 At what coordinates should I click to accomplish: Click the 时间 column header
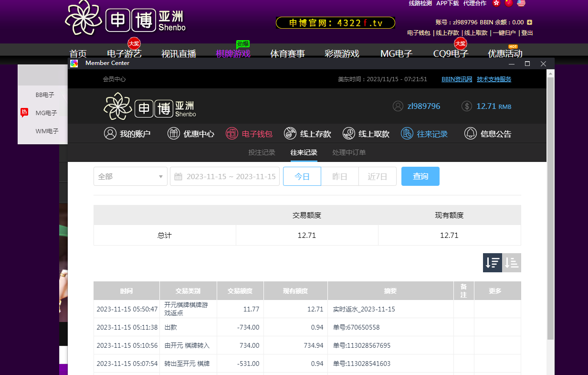pyautogui.click(x=126, y=291)
